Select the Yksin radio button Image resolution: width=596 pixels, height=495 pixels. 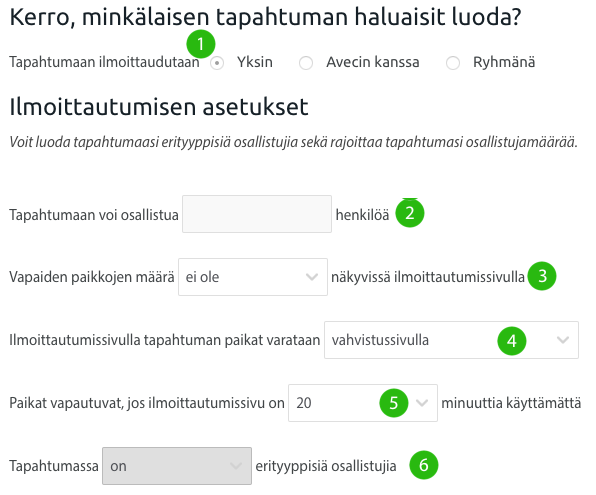[217, 63]
